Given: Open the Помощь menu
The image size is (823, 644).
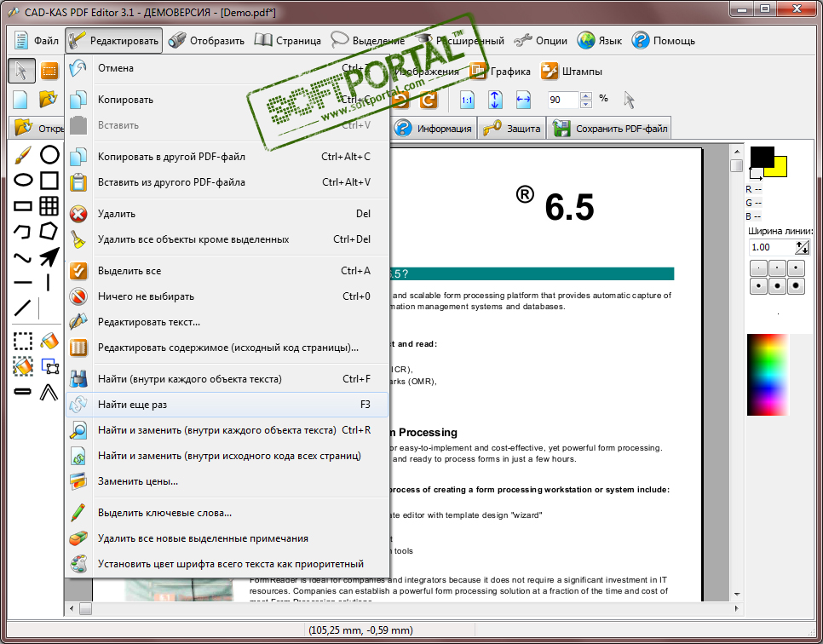Looking at the screenshot, I should coord(664,40).
